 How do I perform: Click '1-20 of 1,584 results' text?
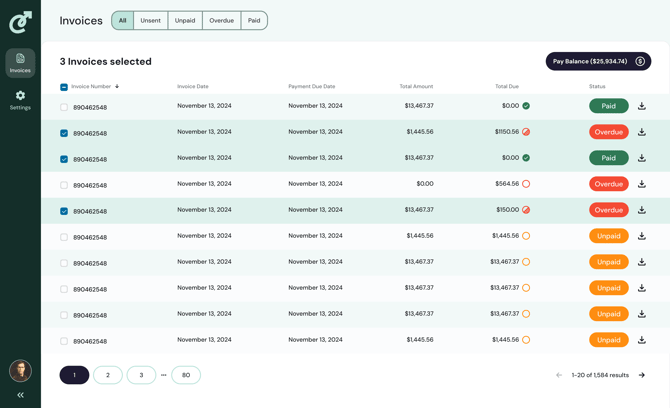600,375
